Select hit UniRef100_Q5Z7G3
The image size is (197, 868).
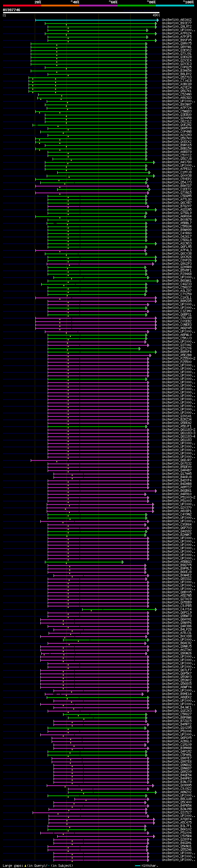pos(177,78)
